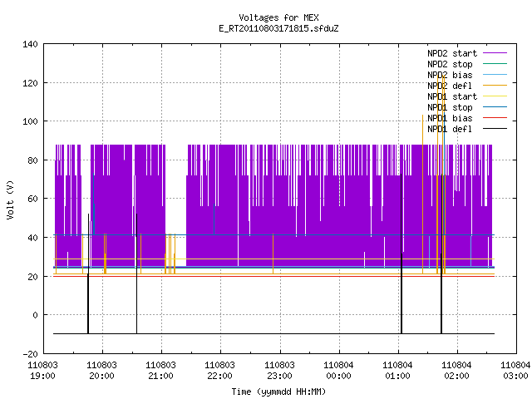Click the 'Volt (V)' y-axis label
Image resolution: width=532 pixels, height=399 pixels.
click(x=11, y=199)
